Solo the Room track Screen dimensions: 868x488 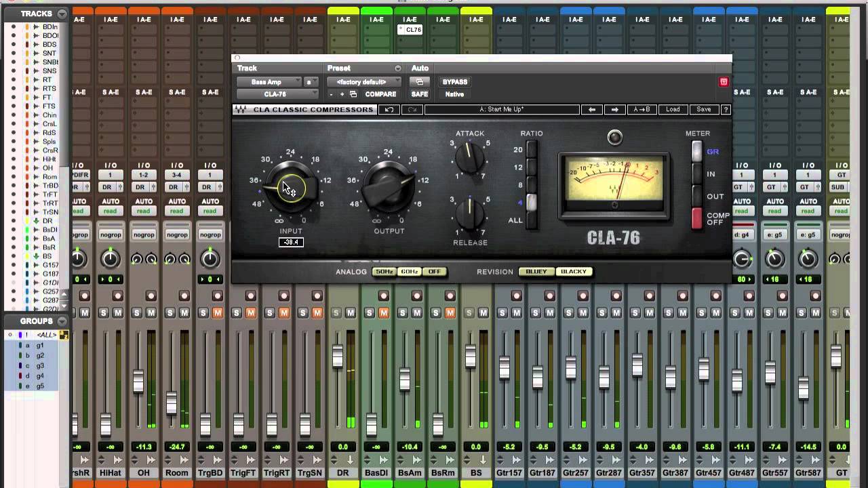click(x=170, y=312)
